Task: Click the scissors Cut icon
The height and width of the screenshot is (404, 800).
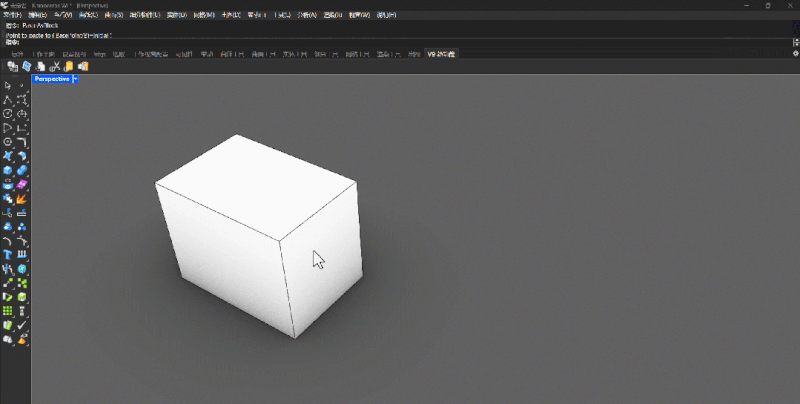Action: (55, 67)
